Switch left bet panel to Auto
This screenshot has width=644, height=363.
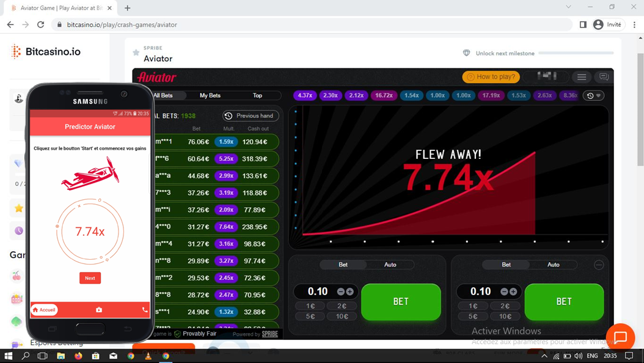point(390,265)
